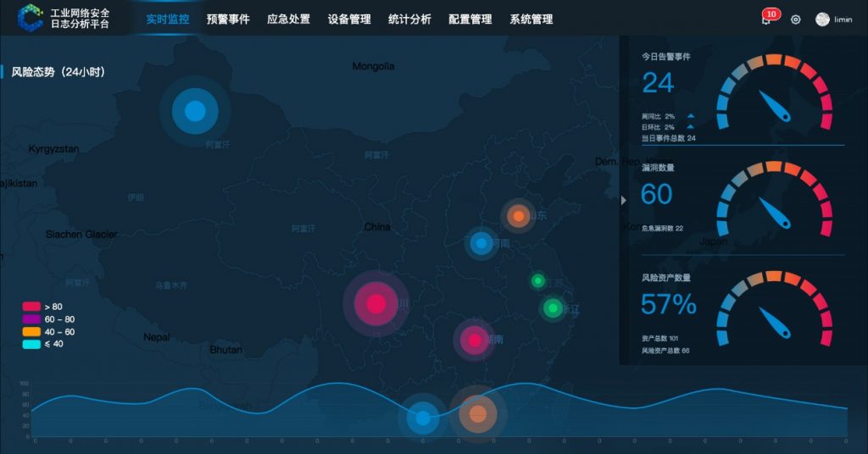The image size is (868, 454).
Task: Click the alarm count value 24
Action: click(x=658, y=84)
